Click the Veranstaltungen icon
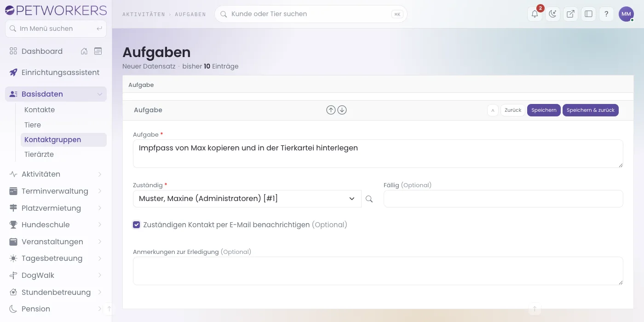The height and width of the screenshot is (322, 644). coord(13,241)
